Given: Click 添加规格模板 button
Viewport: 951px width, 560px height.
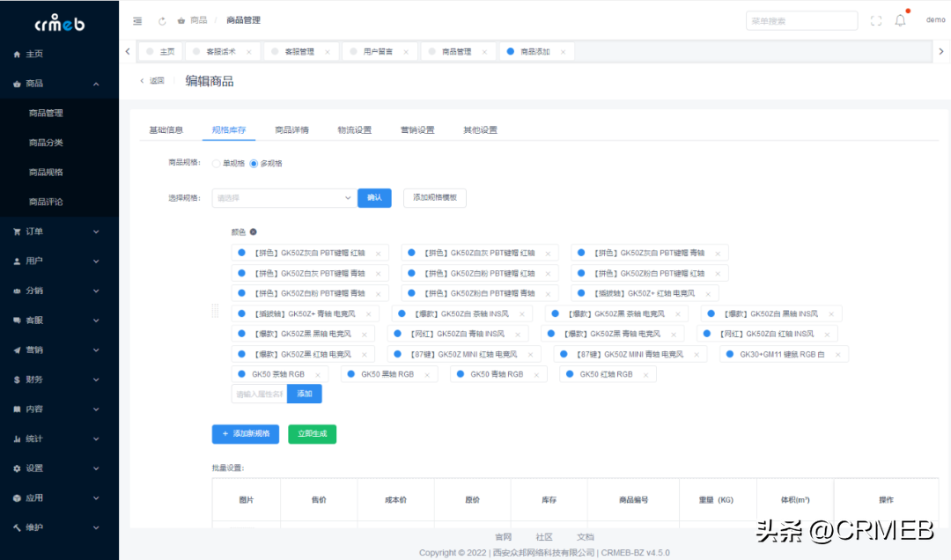Looking at the screenshot, I should click(435, 198).
